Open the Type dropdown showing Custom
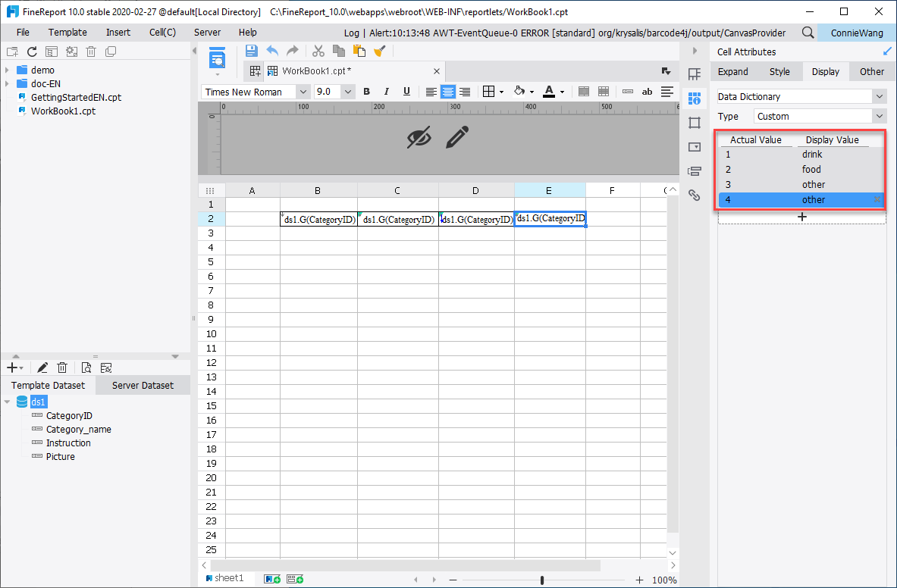 pyautogui.click(x=820, y=116)
